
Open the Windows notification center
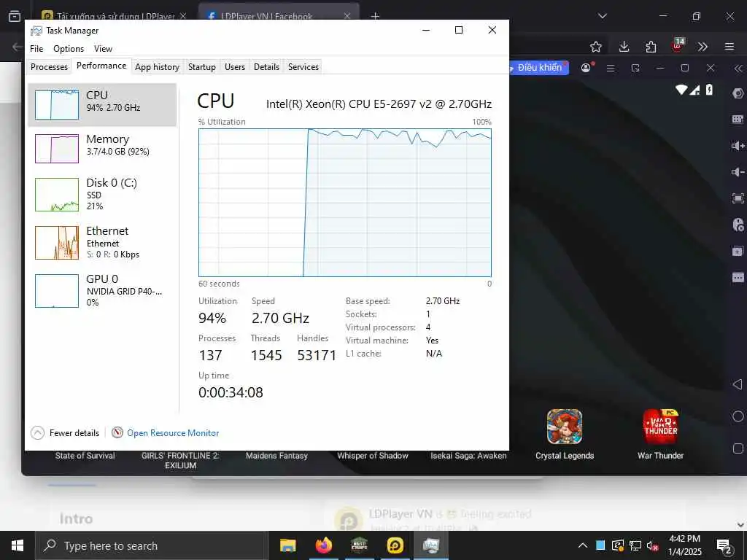pos(724,547)
